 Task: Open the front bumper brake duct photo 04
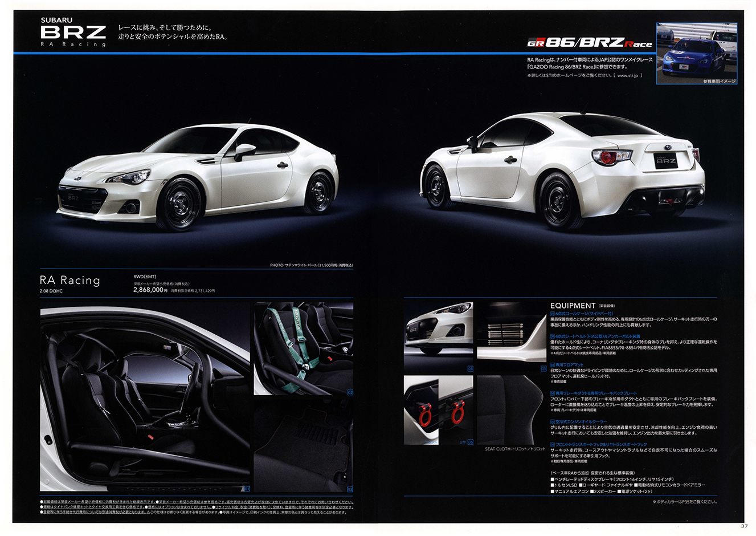tap(439, 337)
